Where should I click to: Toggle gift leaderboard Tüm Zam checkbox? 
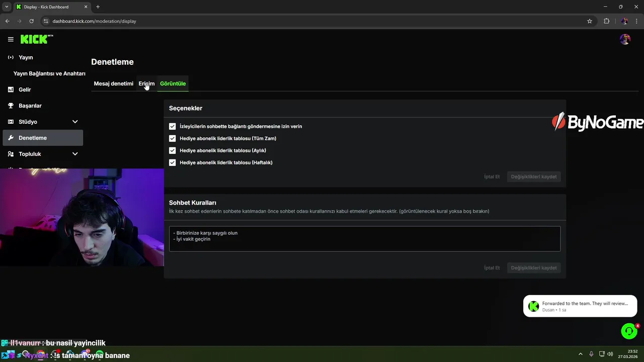[x=173, y=138]
